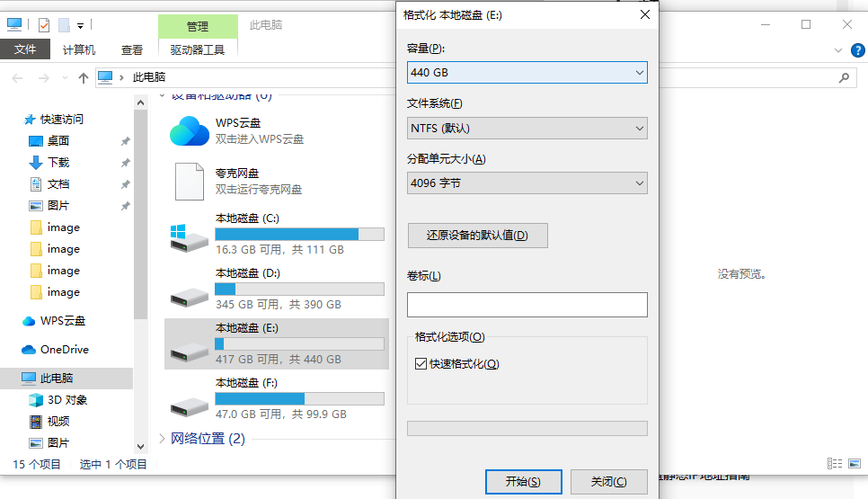Switch to large icons view in status bar
Screen dimensions: 868x499
(855, 464)
